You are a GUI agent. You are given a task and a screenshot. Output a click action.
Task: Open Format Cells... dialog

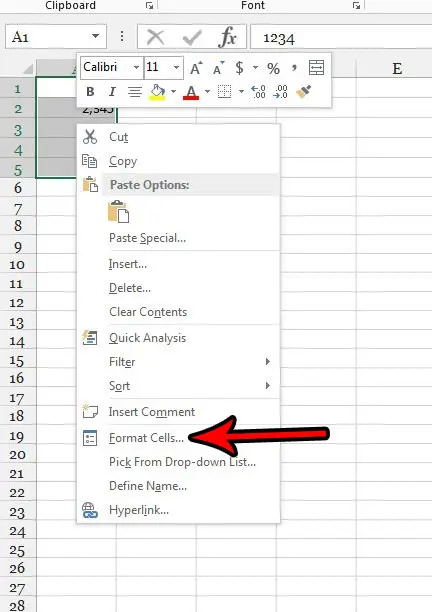178,438
